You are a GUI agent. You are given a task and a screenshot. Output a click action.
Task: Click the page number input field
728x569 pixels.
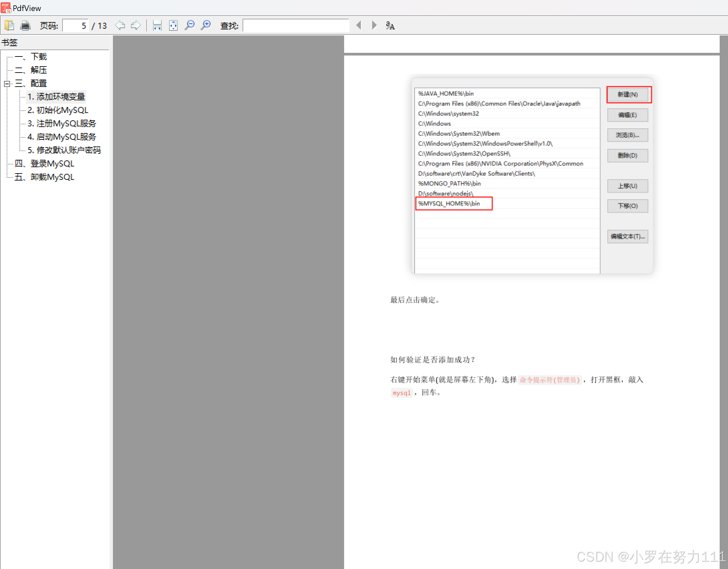[76, 26]
